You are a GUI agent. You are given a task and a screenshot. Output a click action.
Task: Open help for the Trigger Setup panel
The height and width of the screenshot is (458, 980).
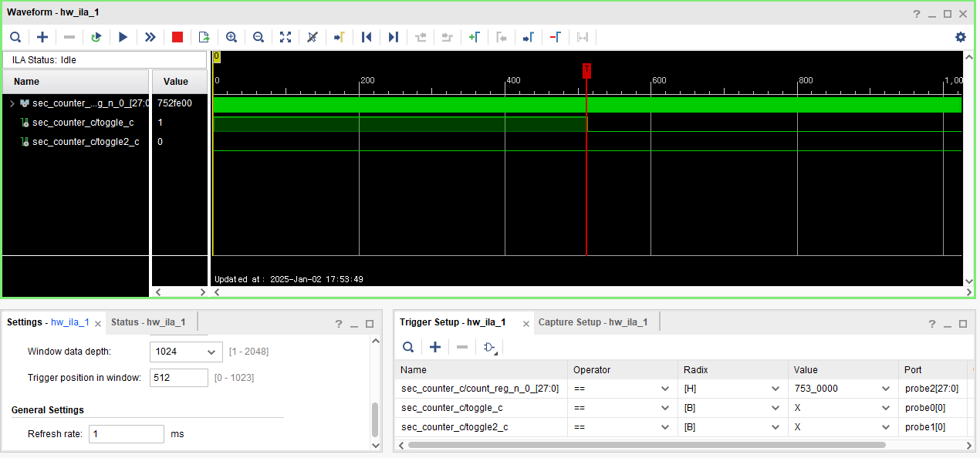[931, 324]
